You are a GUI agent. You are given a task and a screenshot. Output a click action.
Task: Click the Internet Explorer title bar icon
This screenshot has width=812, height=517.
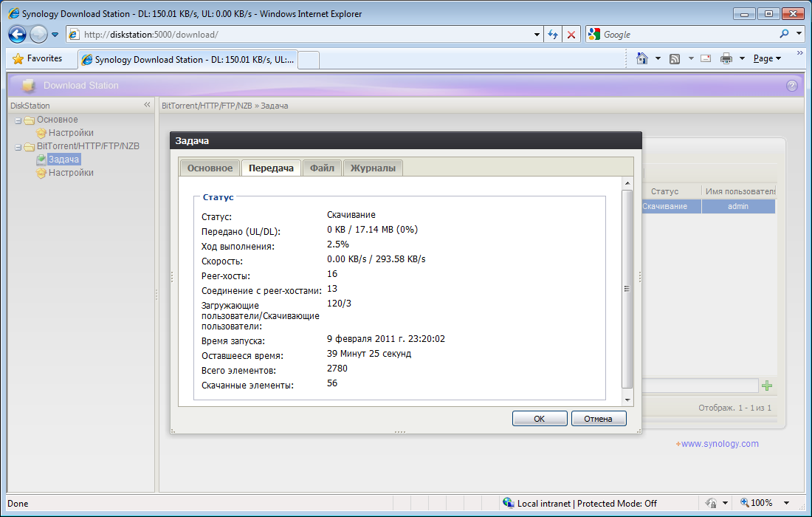tap(14, 13)
